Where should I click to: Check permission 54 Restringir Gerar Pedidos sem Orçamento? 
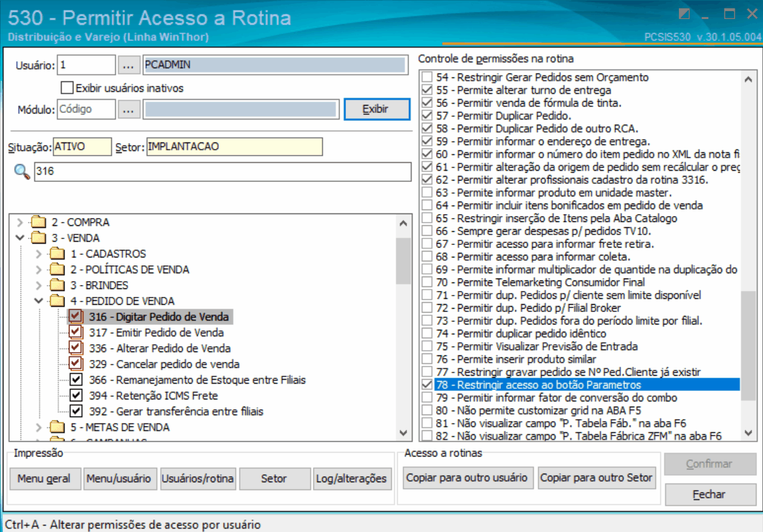pyautogui.click(x=427, y=77)
